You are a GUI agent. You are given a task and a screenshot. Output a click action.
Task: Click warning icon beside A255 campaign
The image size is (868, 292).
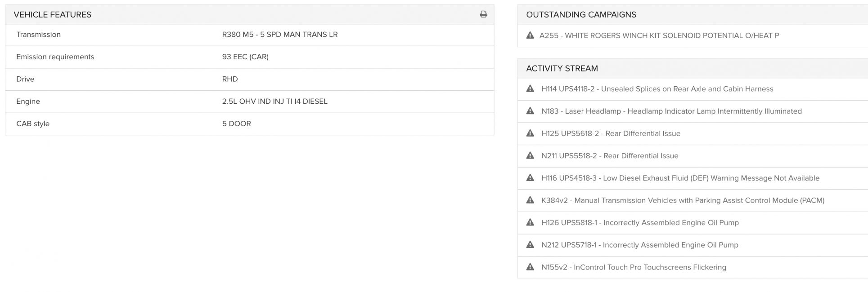(x=530, y=35)
